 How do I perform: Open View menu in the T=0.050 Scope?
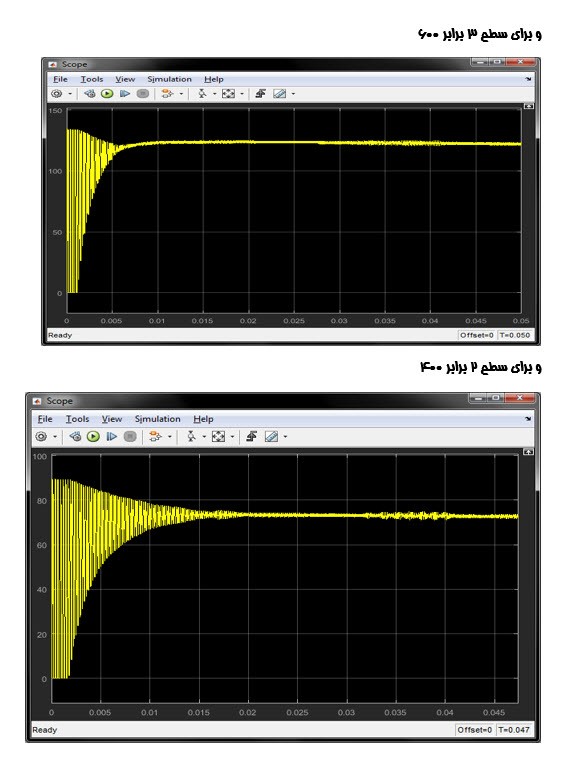(x=125, y=79)
